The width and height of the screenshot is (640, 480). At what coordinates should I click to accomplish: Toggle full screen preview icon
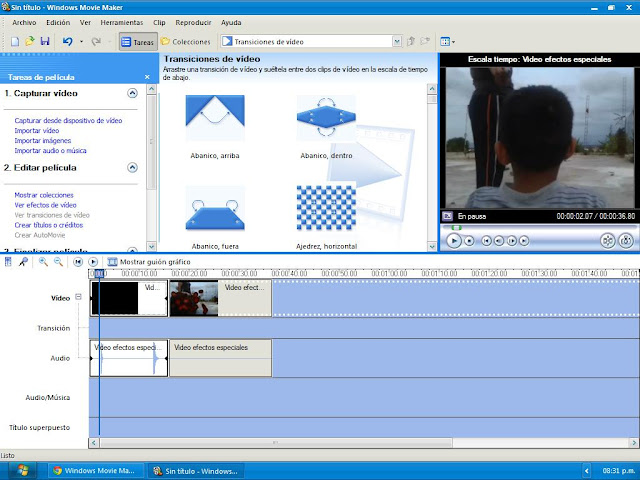pos(447,216)
